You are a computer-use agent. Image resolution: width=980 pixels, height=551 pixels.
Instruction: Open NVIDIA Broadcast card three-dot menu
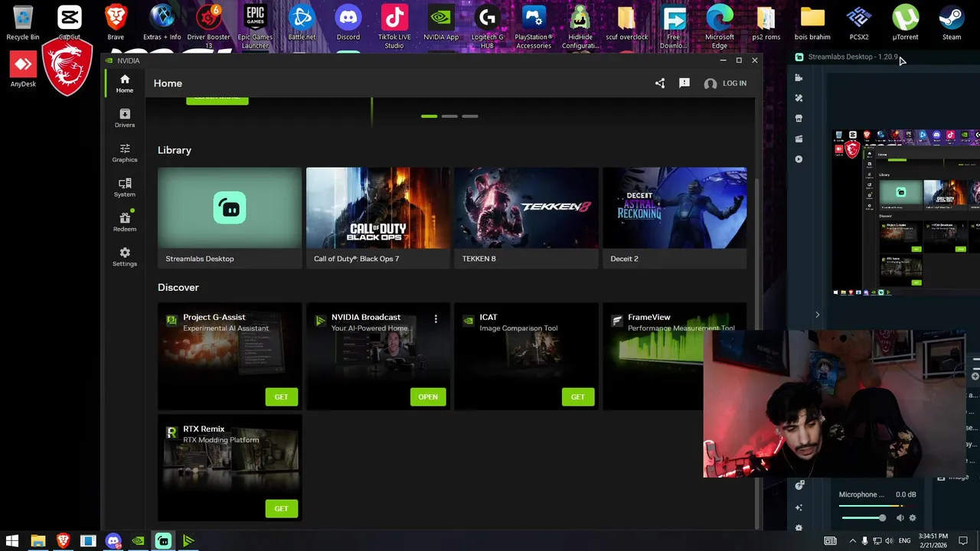click(x=436, y=318)
